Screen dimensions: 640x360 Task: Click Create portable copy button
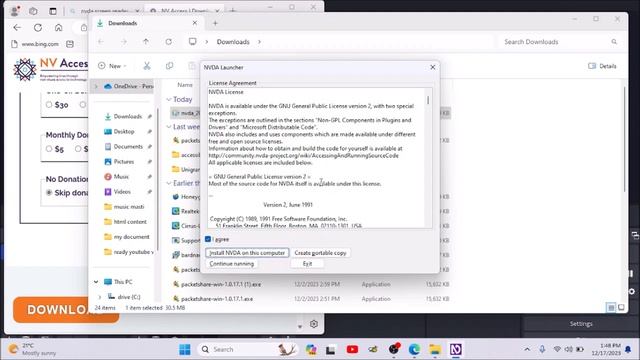coord(320,253)
